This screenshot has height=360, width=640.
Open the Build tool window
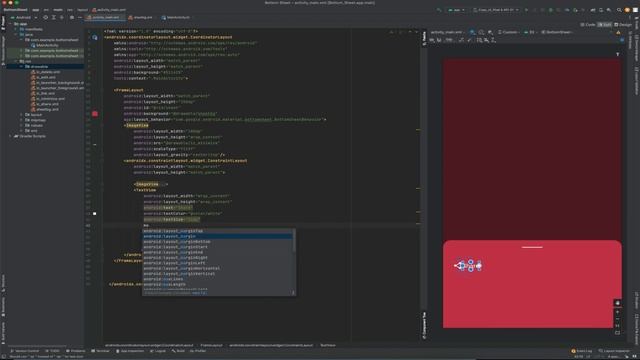[x=178, y=351]
